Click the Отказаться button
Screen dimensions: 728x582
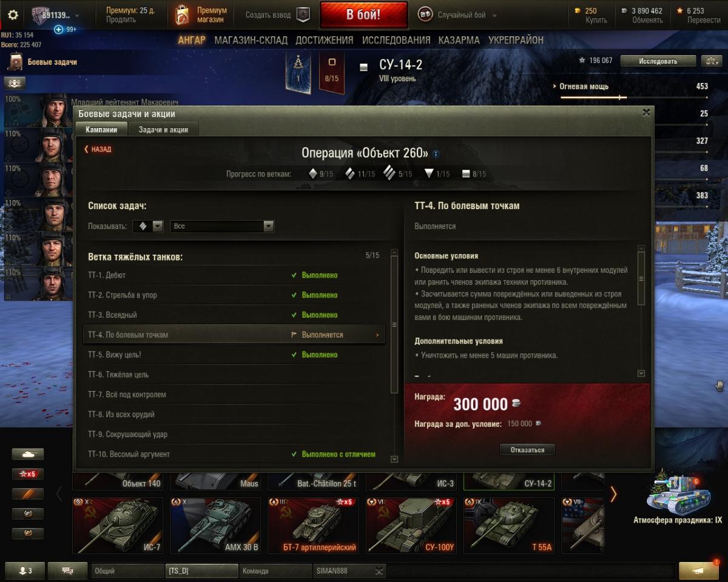(x=527, y=450)
